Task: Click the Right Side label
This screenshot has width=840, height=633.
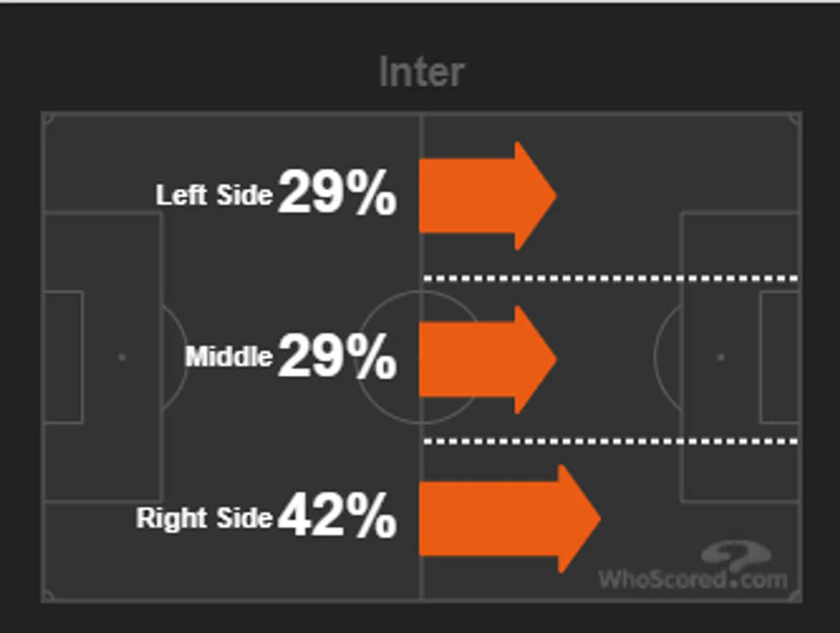Action: click(x=204, y=518)
